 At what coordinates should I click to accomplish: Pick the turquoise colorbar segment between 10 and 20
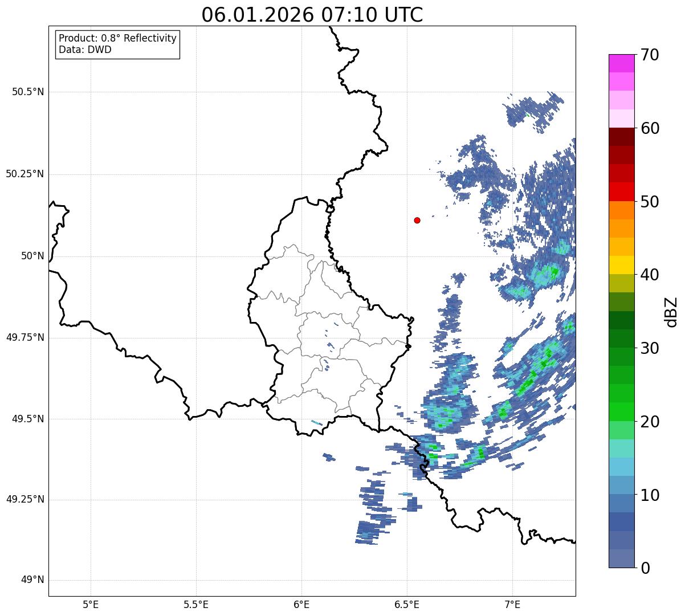tap(622, 448)
